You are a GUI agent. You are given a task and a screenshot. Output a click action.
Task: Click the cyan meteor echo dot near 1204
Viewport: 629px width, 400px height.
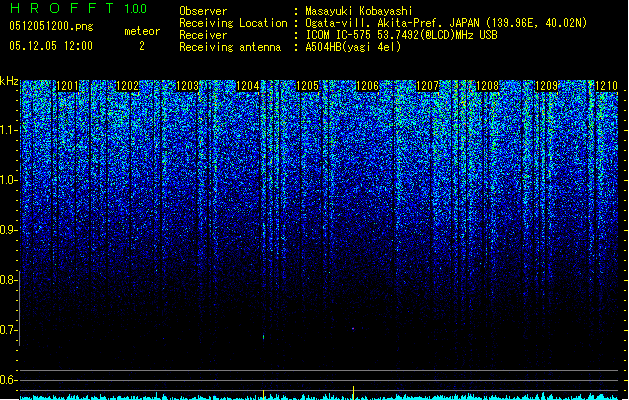tap(263, 337)
